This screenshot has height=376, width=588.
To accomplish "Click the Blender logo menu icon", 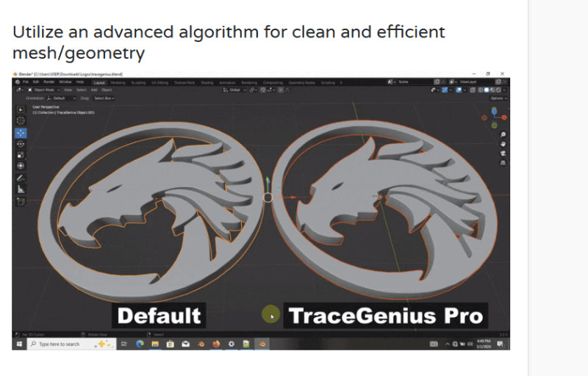I will pyautogui.click(x=17, y=82).
